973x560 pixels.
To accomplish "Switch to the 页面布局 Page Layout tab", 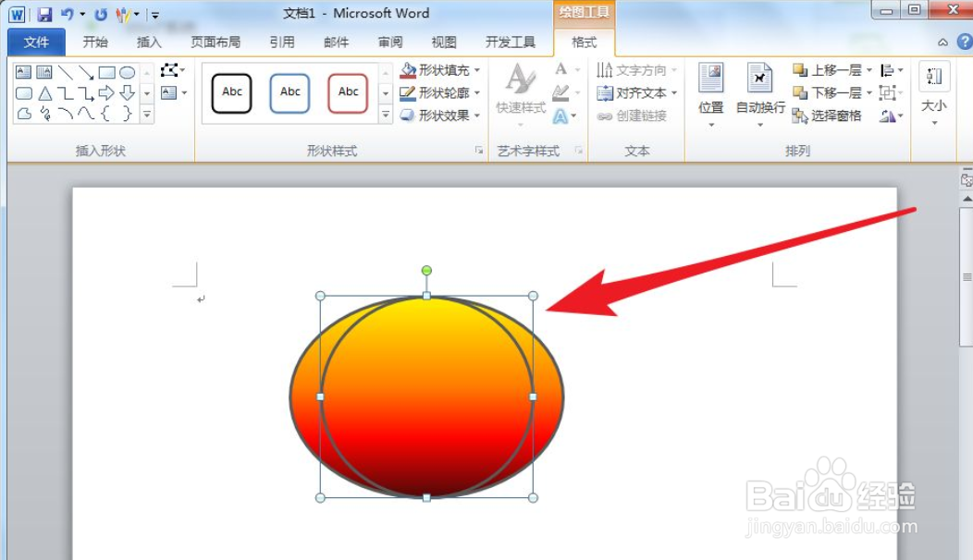I will 216,42.
